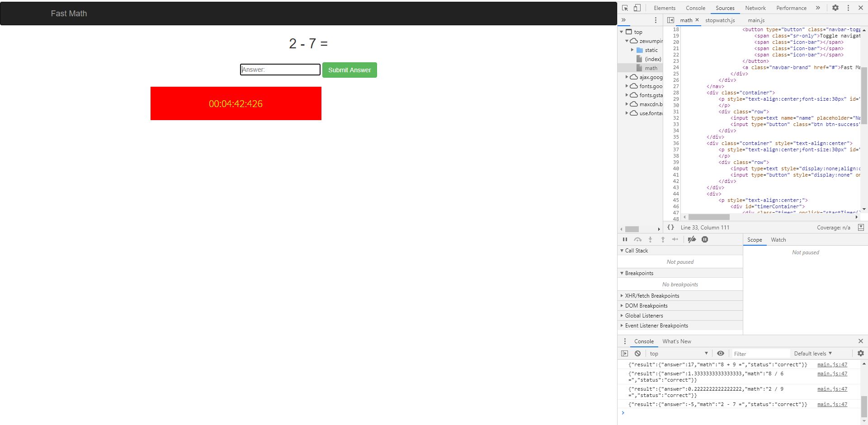The width and height of the screenshot is (868, 425).
Task: Expand DOM Breakpoints section
Action: coord(680,305)
